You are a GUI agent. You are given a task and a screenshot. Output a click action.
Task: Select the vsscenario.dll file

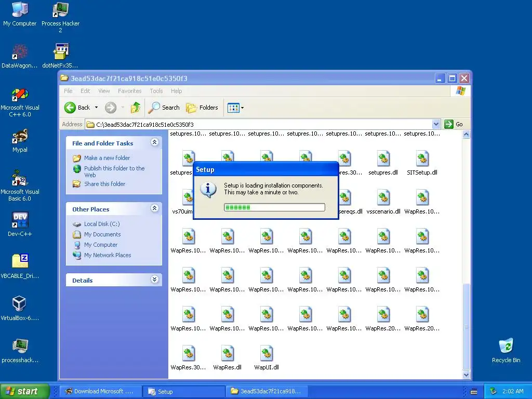(383, 202)
